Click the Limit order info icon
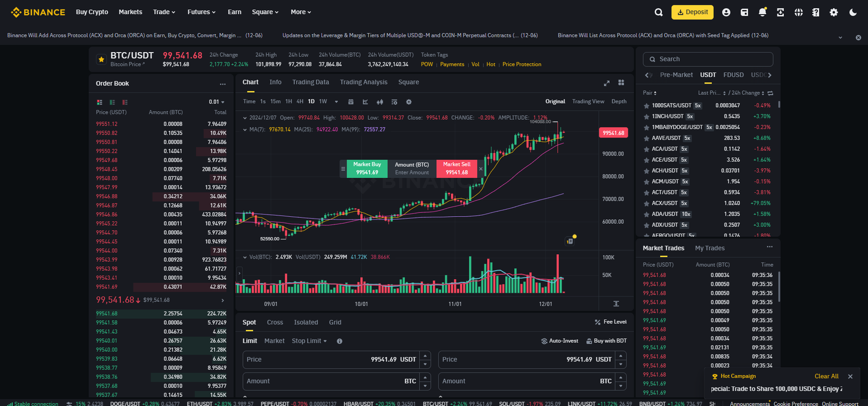 [x=340, y=341]
